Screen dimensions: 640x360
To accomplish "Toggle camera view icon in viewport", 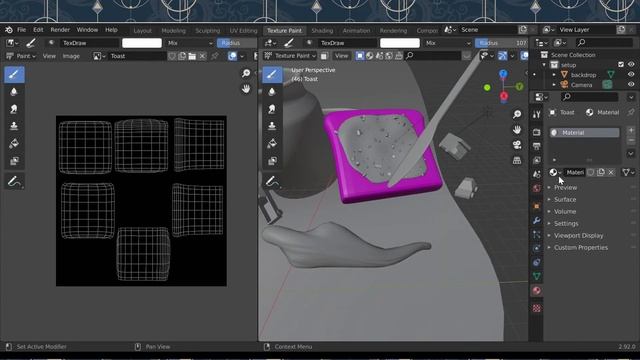I will pos(517,145).
